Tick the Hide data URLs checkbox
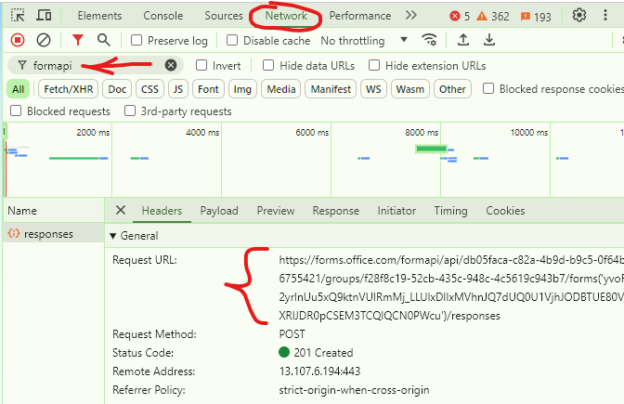Screen dimensions: 624x404 (269, 66)
